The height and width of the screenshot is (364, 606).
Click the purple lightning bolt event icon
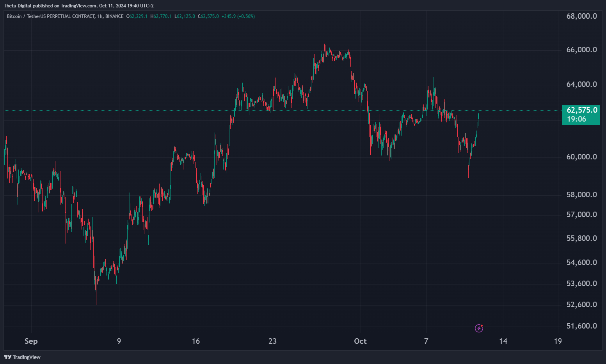click(479, 328)
